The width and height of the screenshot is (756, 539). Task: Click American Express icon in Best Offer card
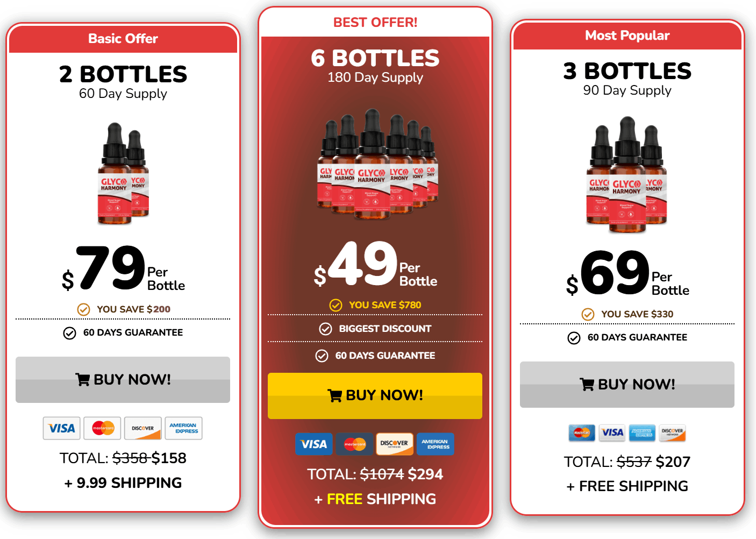(436, 444)
